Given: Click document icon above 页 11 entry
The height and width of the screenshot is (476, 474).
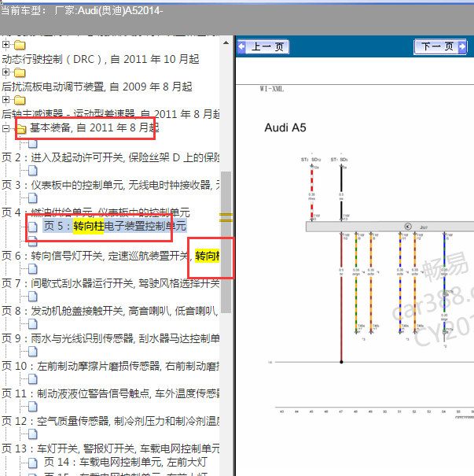Looking at the screenshot, I should tap(33, 379).
